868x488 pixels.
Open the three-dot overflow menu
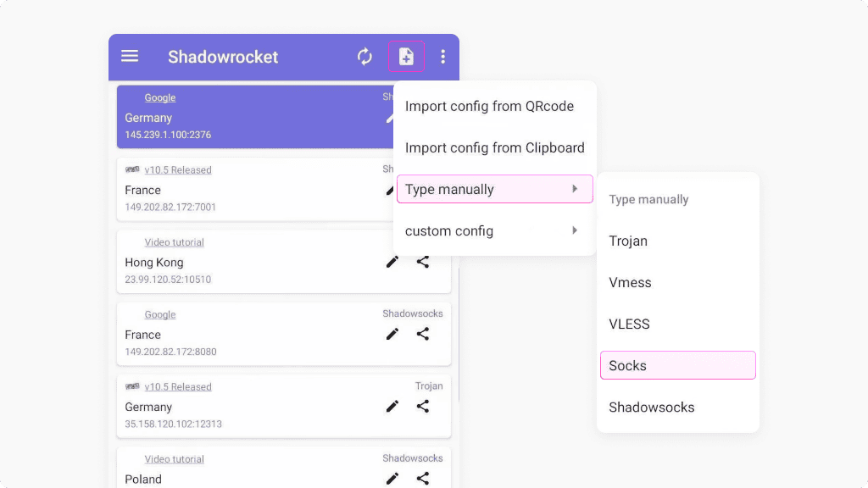[442, 57]
